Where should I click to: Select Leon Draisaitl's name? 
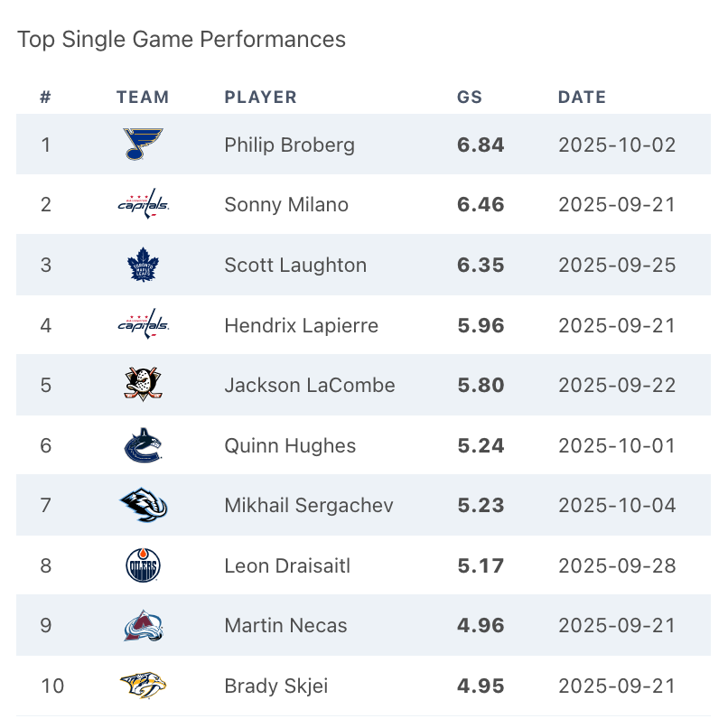[287, 565]
